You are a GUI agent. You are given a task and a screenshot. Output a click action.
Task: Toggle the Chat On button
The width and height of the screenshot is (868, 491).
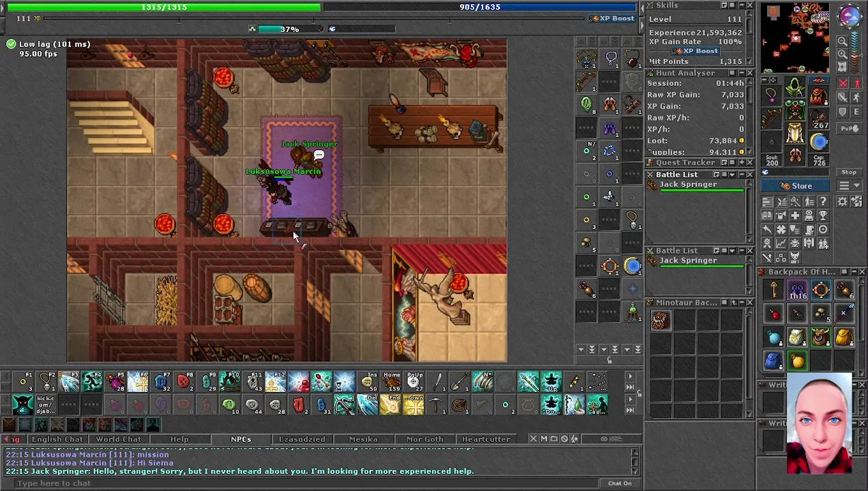pyautogui.click(x=620, y=483)
